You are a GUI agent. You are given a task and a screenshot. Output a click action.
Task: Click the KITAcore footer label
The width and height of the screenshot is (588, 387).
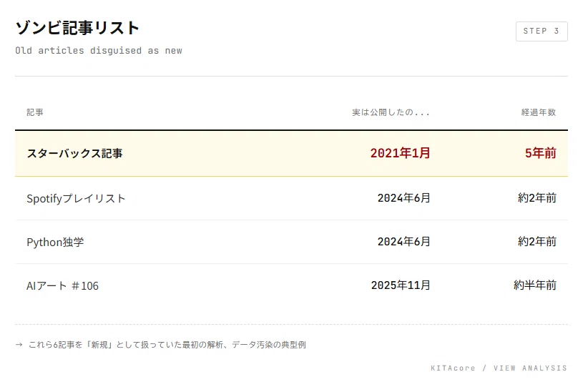pos(453,368)
